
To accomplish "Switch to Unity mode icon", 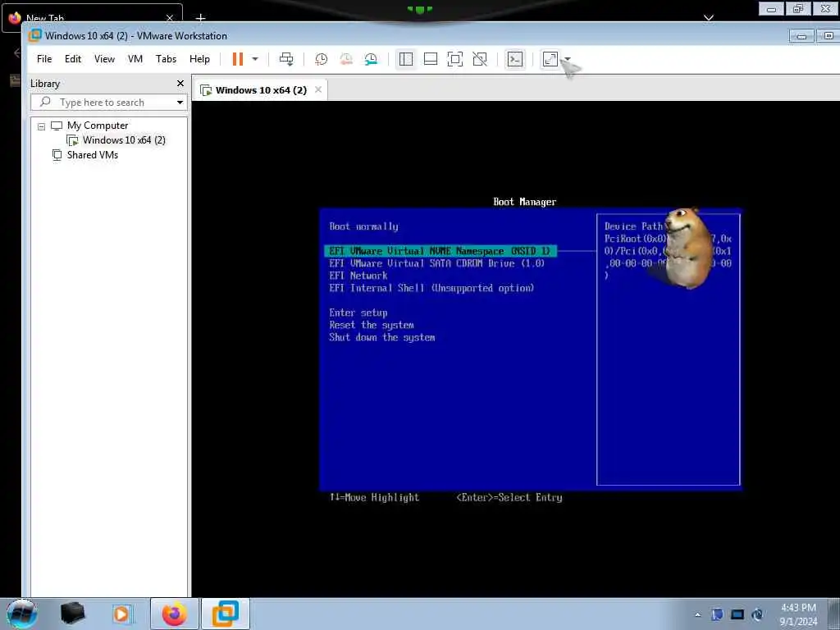I will point(480,59).
